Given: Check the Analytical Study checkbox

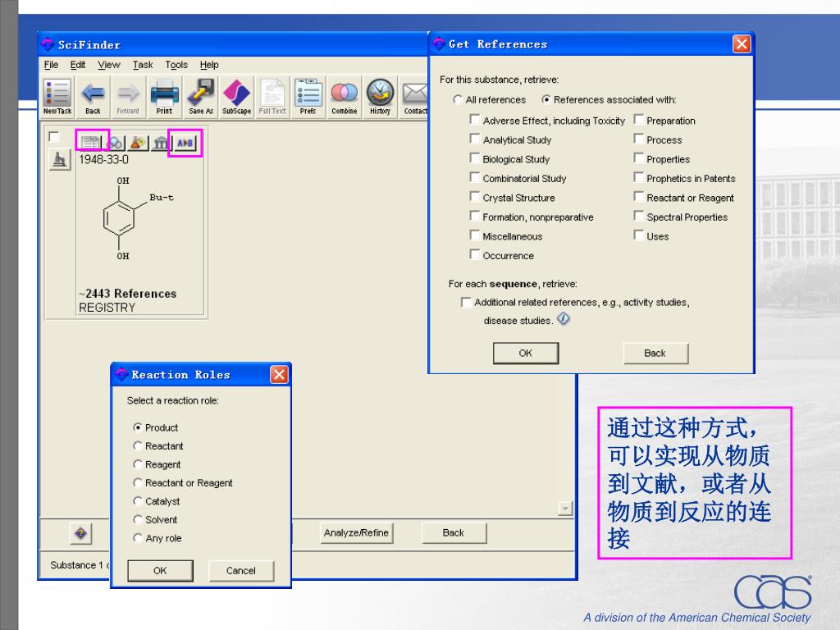Looking at the screenshot, I should (475, 138).
